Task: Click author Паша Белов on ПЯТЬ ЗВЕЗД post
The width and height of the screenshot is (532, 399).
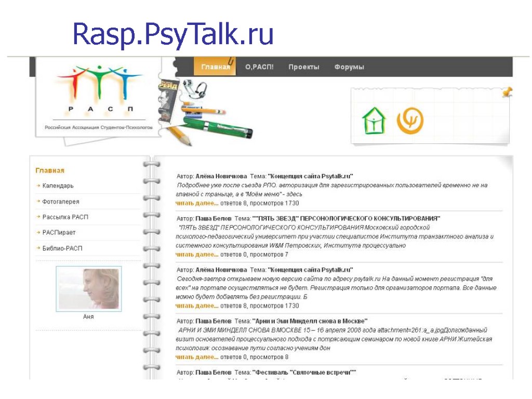Action: 214,218
